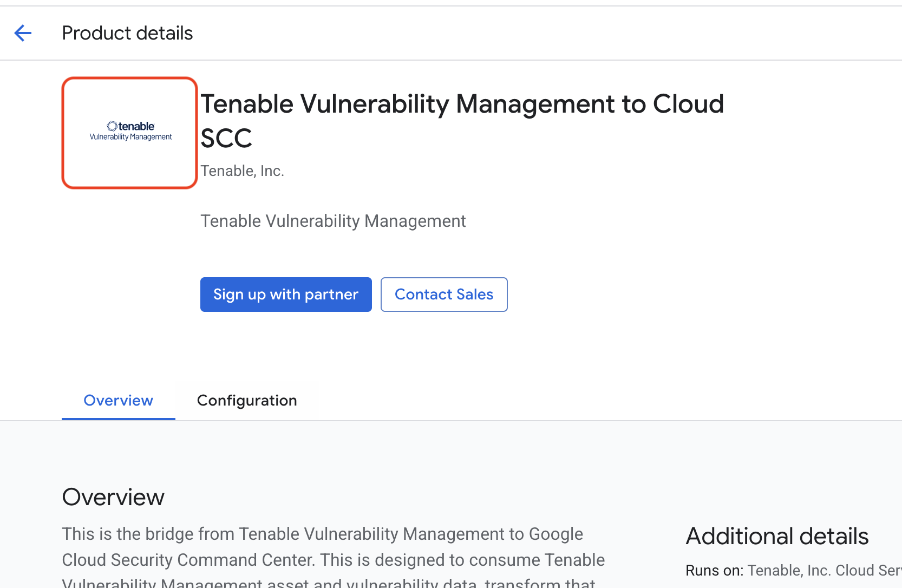902x588 pixels.
Task: Click the Overview section heading
Action: point(113,497)
